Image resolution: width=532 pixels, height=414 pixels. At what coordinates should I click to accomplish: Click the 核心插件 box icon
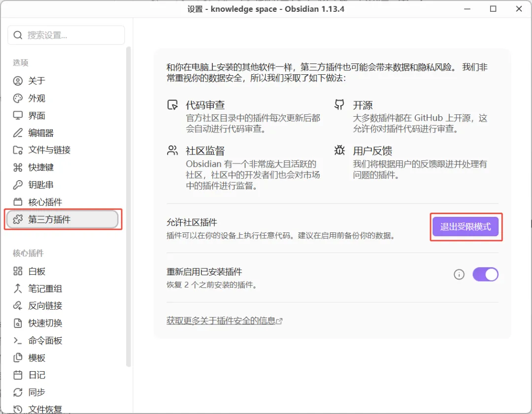coord(18,202)
